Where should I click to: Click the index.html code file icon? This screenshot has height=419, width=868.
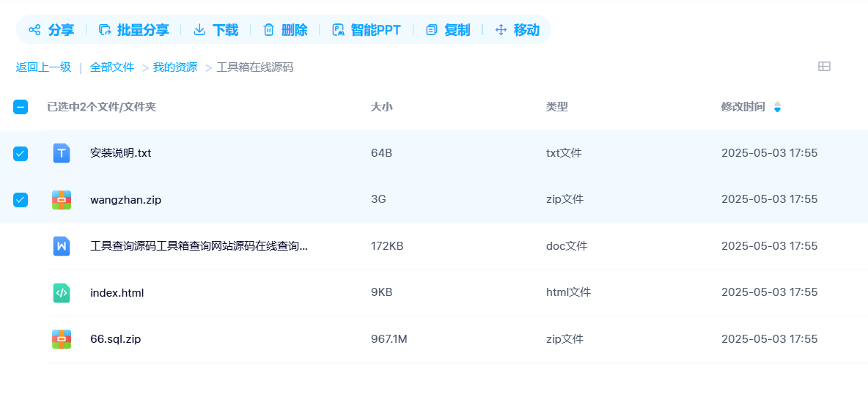(62, 292)
